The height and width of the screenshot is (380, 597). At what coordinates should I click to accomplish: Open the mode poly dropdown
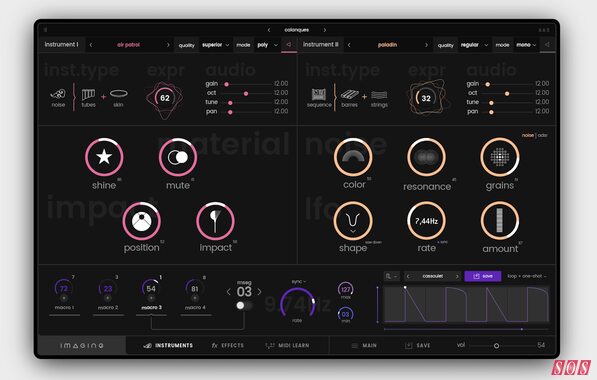pos(267,45)
